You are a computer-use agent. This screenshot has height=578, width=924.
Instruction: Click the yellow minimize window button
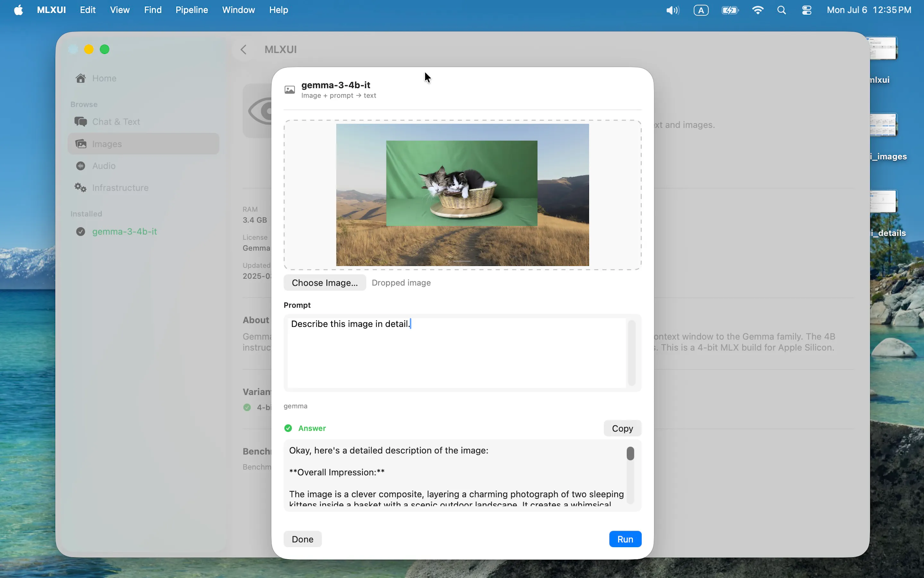(x=89, y=49)
